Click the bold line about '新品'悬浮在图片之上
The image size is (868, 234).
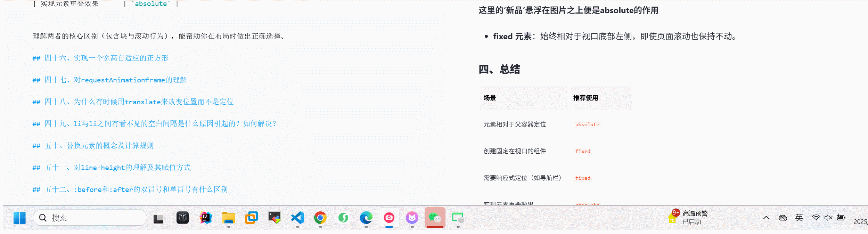(x=568, y=10)
